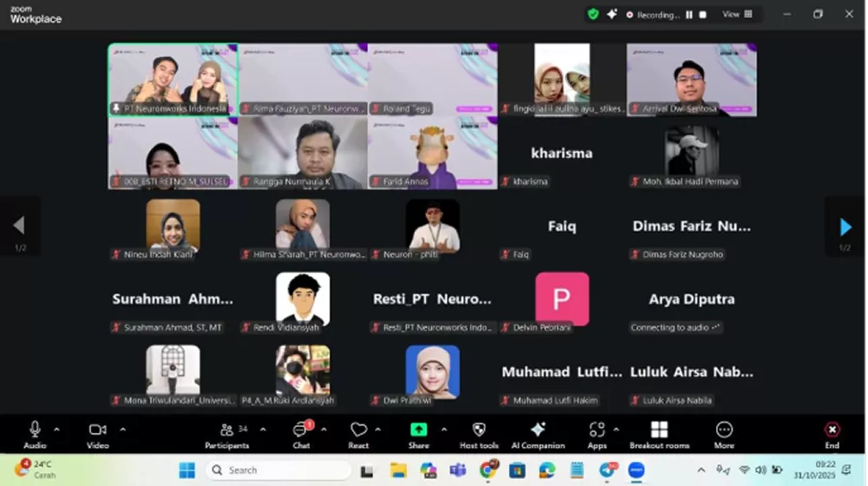
Task: Select the PT Neuronworks Indonesia video tile
Action: tap(174, 80)
